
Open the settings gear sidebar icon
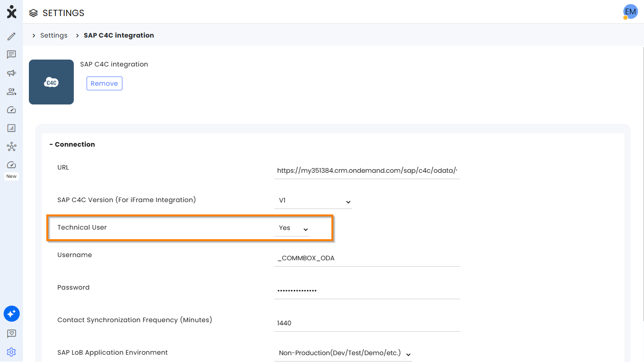[11, 352]
